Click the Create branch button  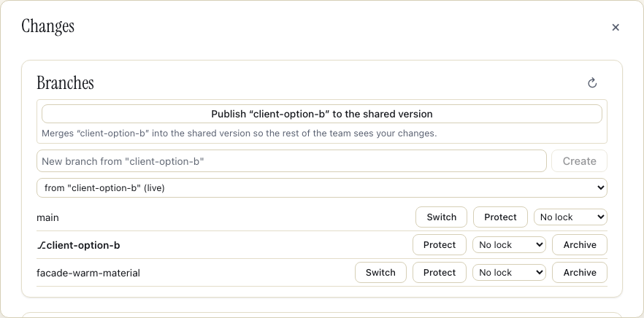point(579,161)
